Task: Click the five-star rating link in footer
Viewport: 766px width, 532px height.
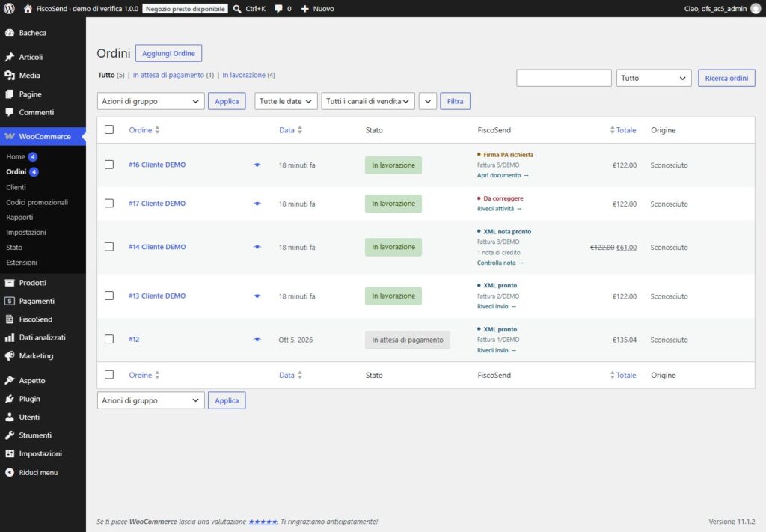Action: 263,522
